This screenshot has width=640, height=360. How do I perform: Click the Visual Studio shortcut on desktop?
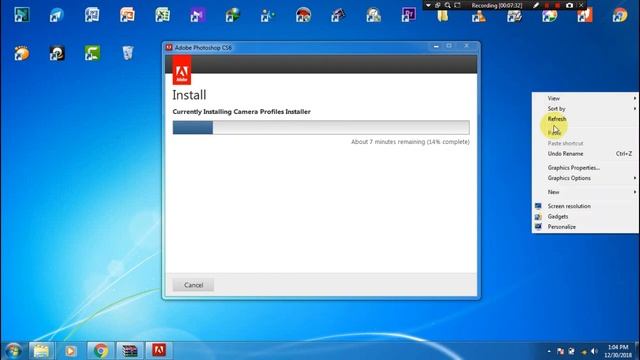pos(198,15)
